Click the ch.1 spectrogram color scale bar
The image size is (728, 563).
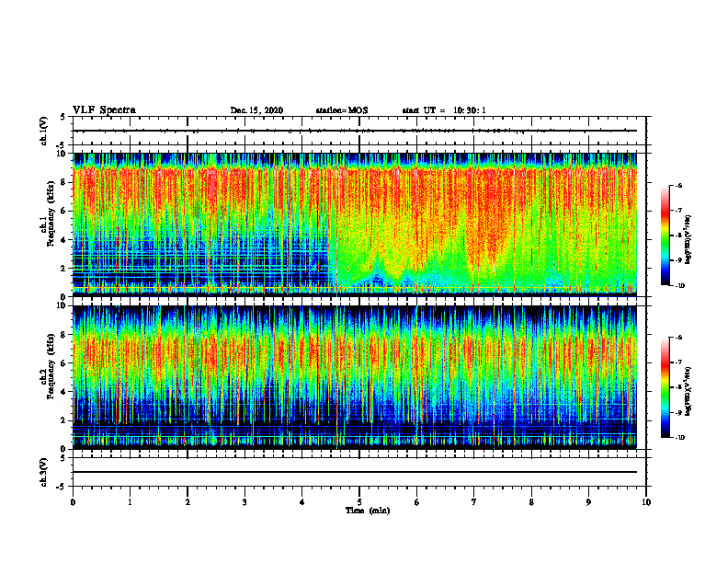click(665, 236)
